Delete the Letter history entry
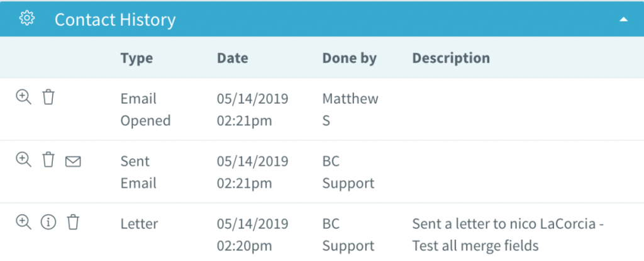The image size is (644, 261). (73, 223)
